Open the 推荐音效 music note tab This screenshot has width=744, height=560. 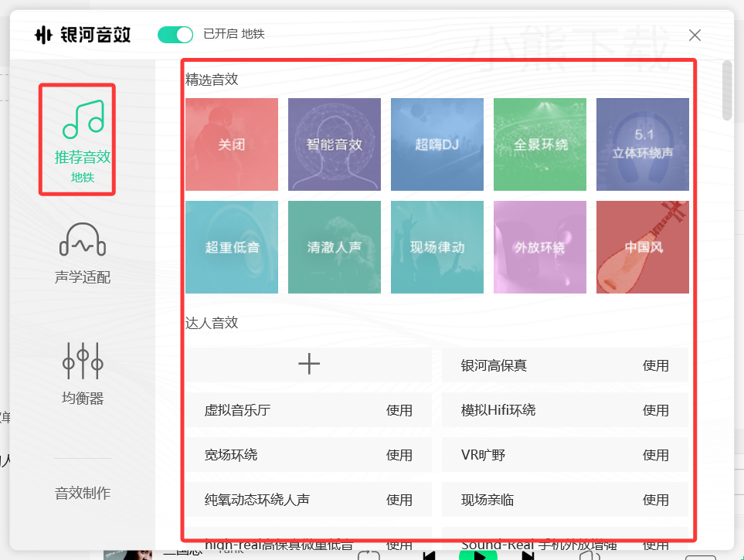[83, 141]
